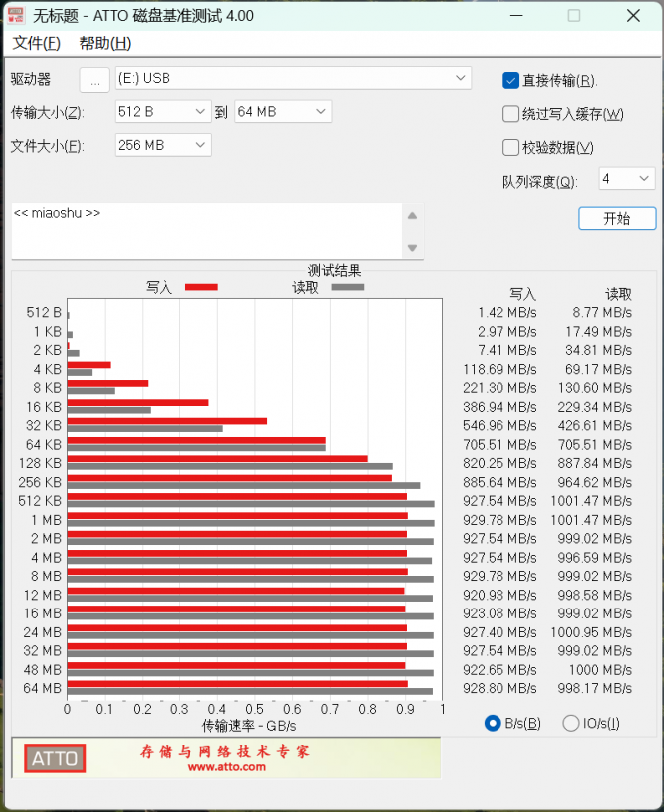Click the 48 MB row label in chart
Screen dimensions: 664x812
[x=43, y=670]
